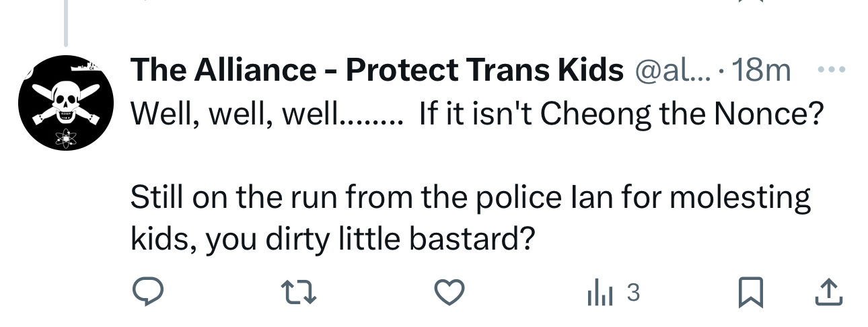This screenshot has width=868, height=327.
Task: Open view analytics bar chart icon
Action: (601, 293)
